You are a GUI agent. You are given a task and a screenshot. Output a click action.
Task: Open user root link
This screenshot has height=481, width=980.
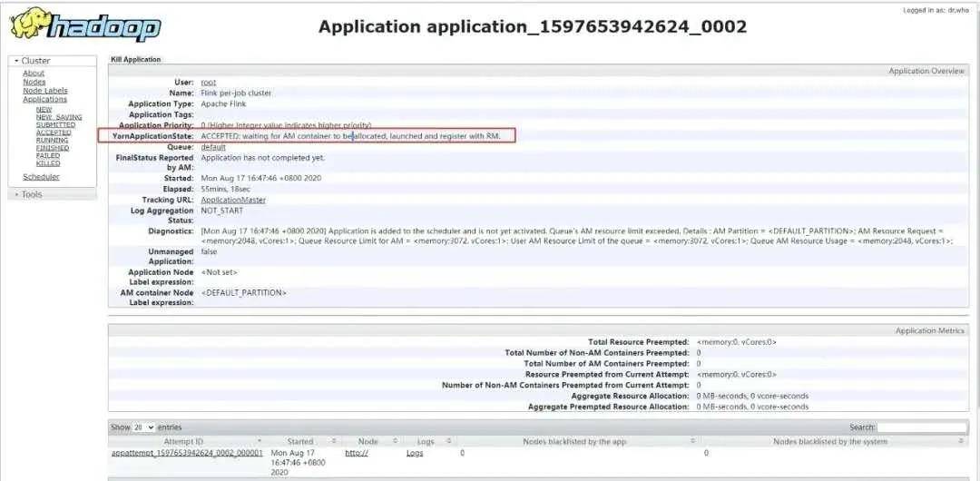pyautogui.click(x=209, y=83)
